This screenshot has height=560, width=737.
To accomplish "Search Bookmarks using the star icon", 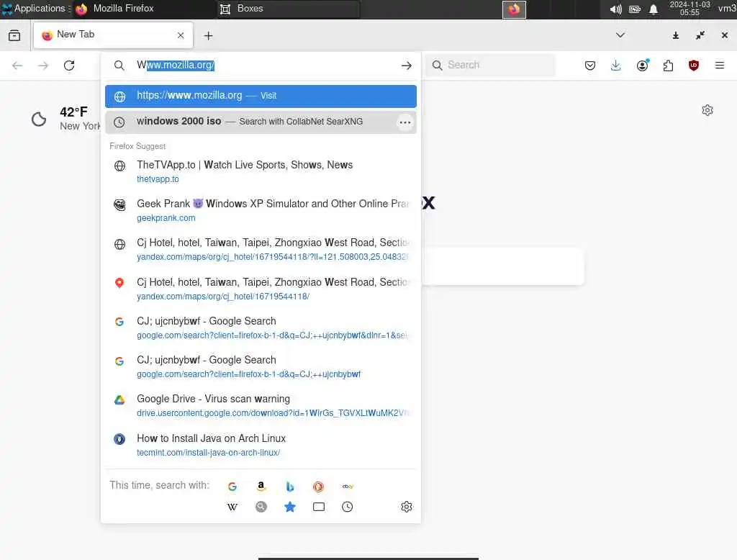I will tap(290, 507).
